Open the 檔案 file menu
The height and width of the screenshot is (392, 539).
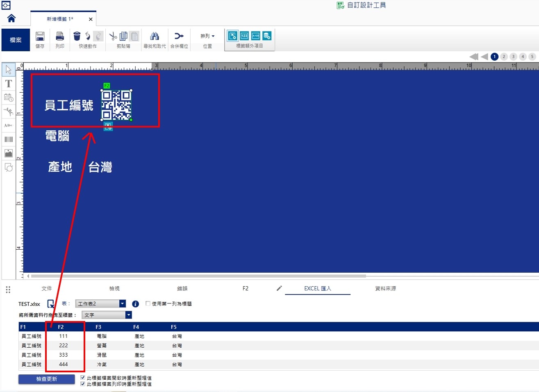(x=16, y=40)
